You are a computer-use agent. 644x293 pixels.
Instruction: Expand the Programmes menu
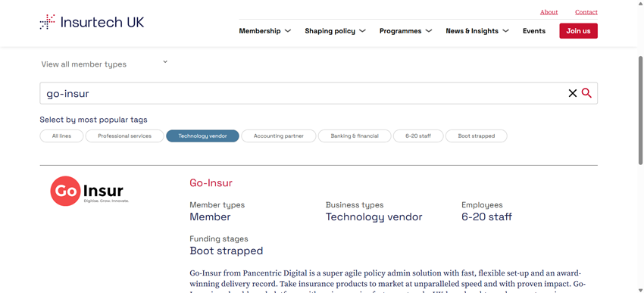pyautogui.click(x=406, y=31)
